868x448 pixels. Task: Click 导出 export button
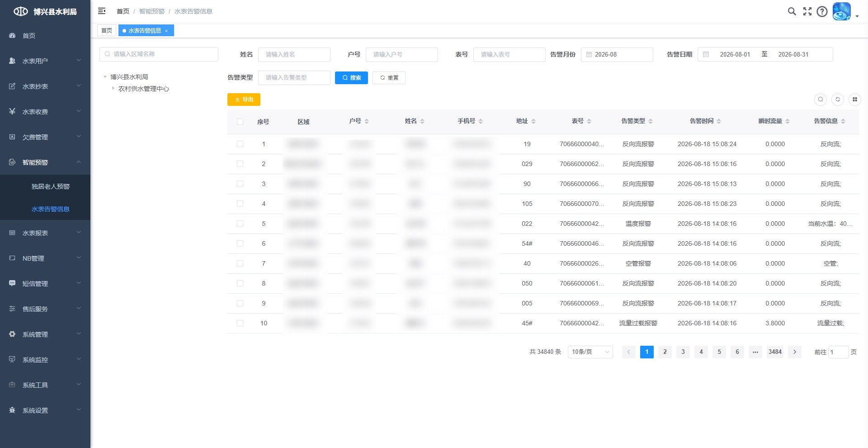click(244, 100)
